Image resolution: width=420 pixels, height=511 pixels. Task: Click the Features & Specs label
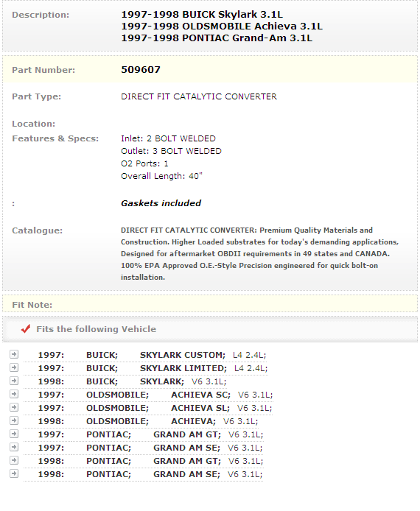55,138
